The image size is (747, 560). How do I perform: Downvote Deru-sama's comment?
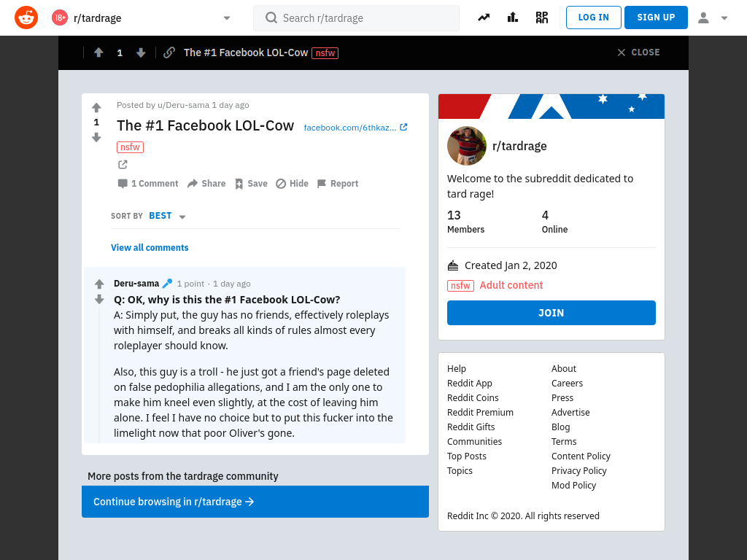click(99, 299)
